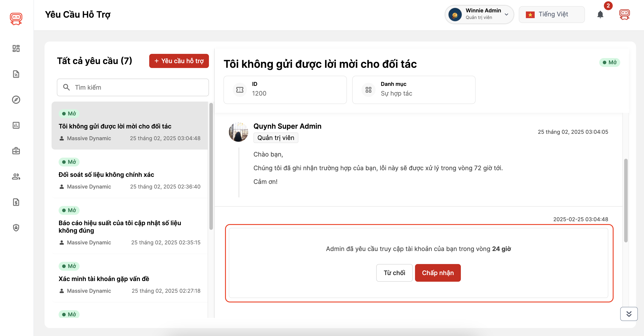Open the dashboard from the sidebar
644x336 pixels.
[x=16, y=48]
